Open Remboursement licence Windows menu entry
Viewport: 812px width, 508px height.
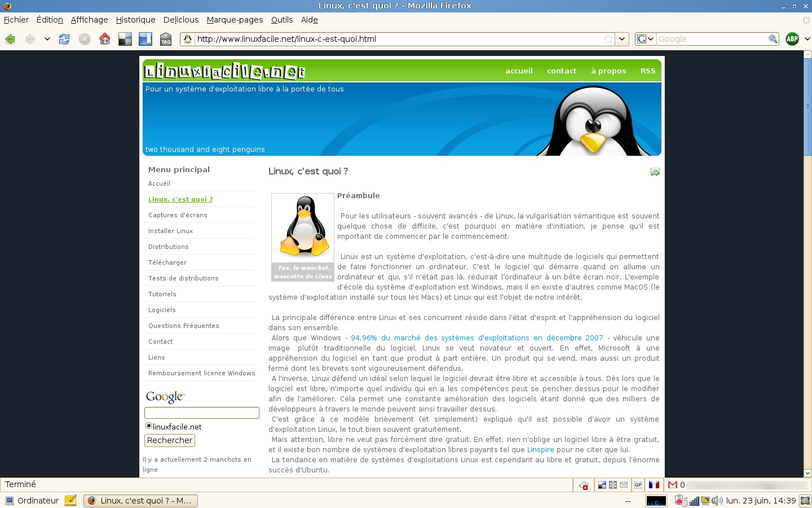201,373
